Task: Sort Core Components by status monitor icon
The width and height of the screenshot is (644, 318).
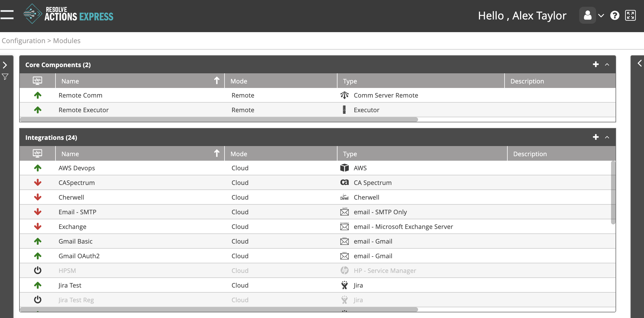Action: 37,81
